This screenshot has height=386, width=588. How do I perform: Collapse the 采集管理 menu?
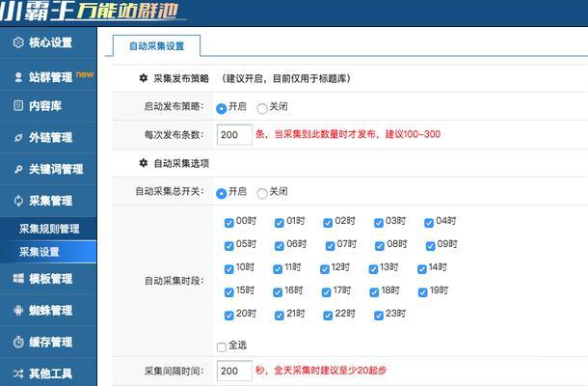point(48,201)
